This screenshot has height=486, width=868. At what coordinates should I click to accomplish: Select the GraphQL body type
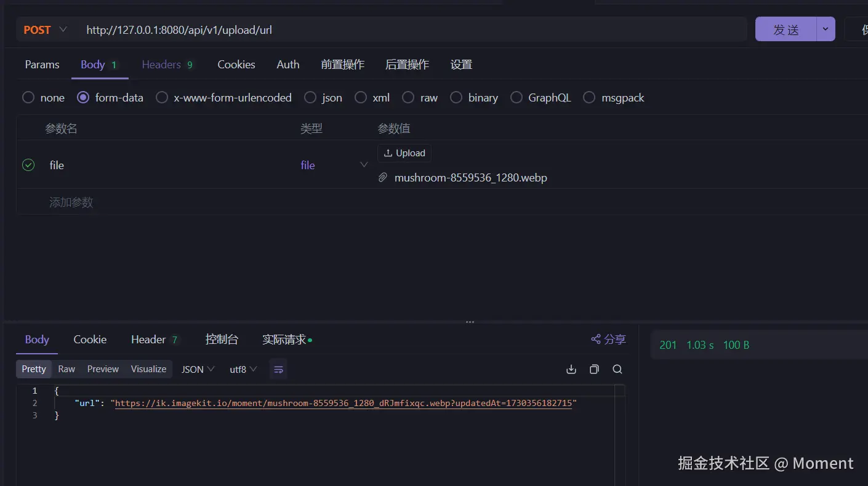coord(516,97)
